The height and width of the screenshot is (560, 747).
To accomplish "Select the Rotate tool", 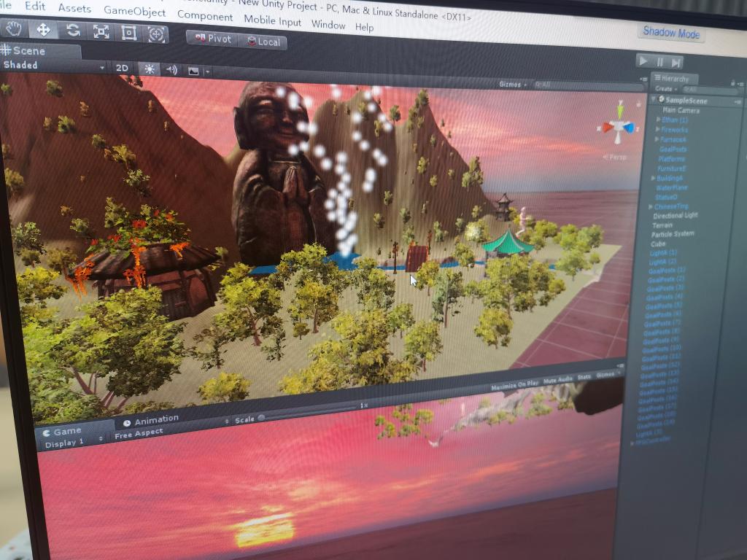I will [x=72, y=31].
